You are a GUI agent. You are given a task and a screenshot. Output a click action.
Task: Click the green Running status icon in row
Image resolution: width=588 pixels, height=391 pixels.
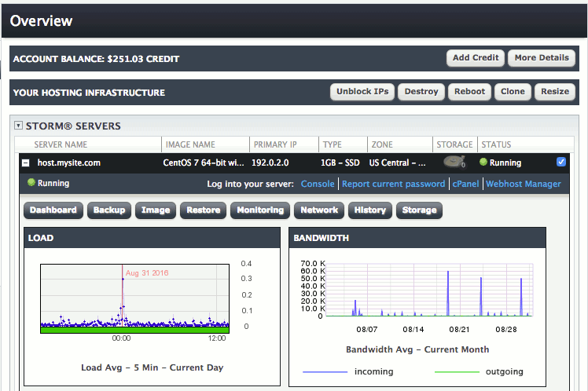tap(483, 163)
